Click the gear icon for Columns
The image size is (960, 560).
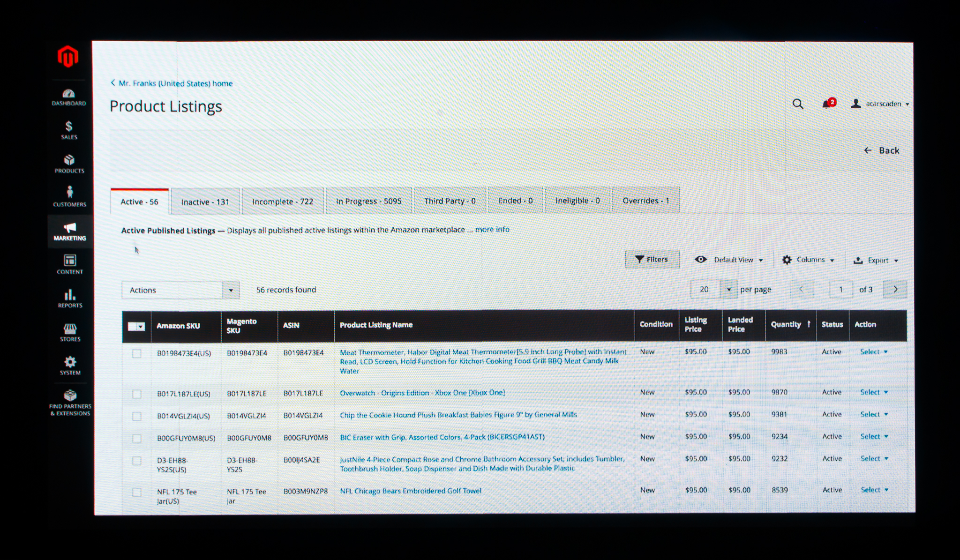coord(787,260)
